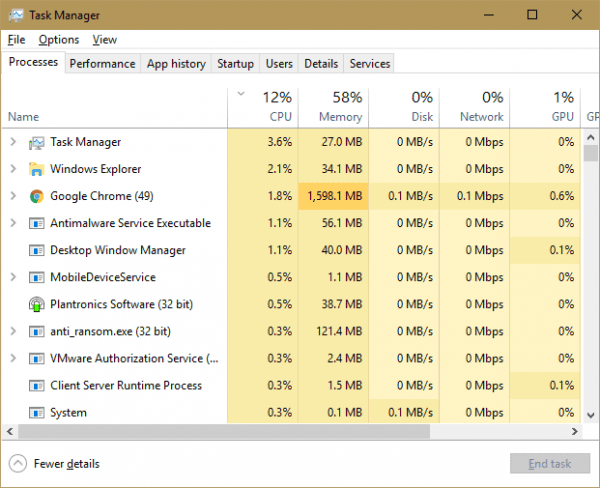Screen dimensions: 600x488
Task: Sort by the Network column header
Action: 474,108
